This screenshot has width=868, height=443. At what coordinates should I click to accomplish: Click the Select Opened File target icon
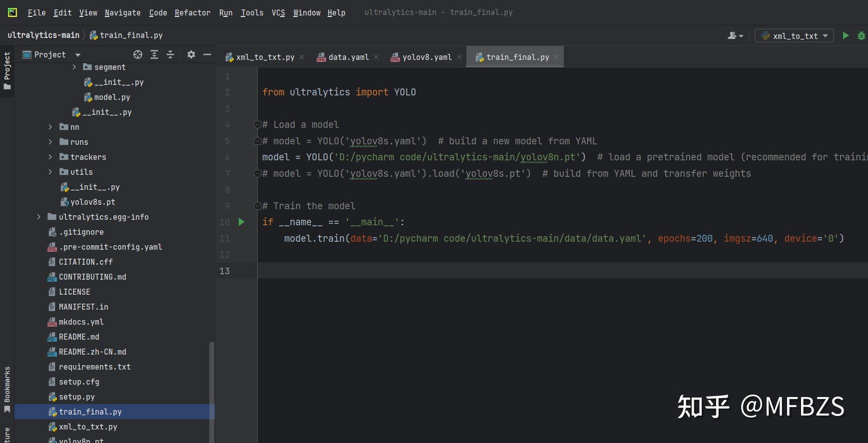pyautogui.click(x=138, y=54)
